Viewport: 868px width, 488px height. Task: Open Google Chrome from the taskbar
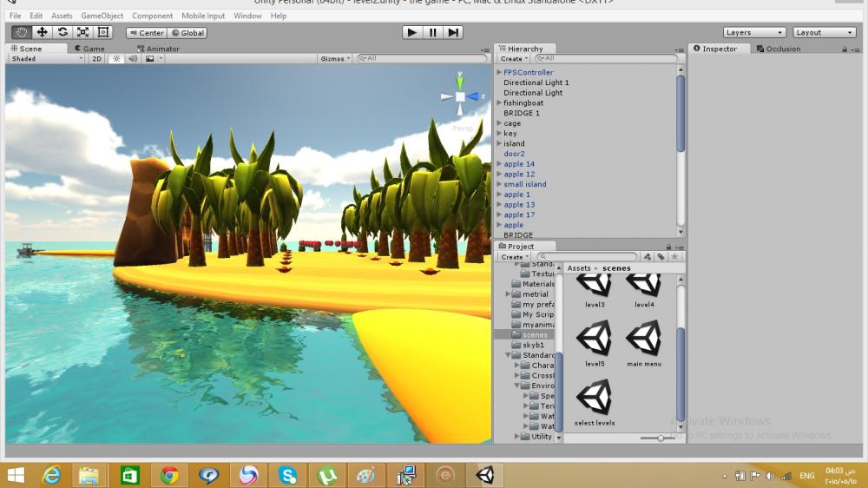tap(170, 475)
